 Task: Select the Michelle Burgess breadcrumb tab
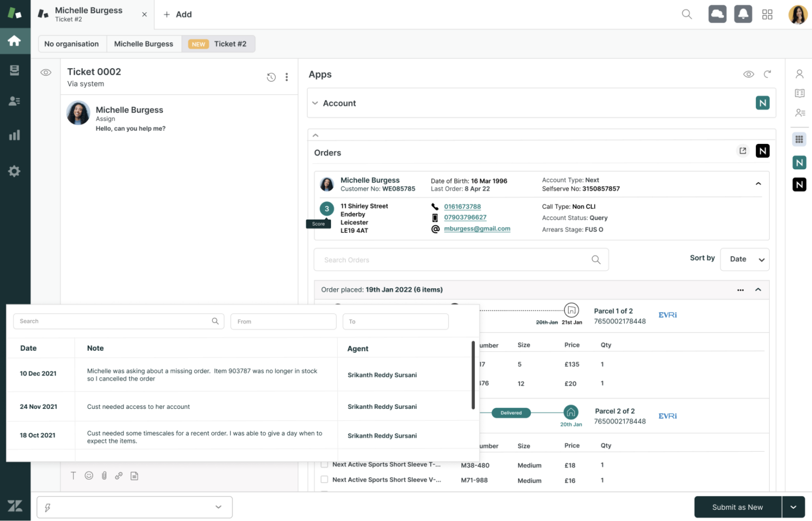[x=144, y=44]
